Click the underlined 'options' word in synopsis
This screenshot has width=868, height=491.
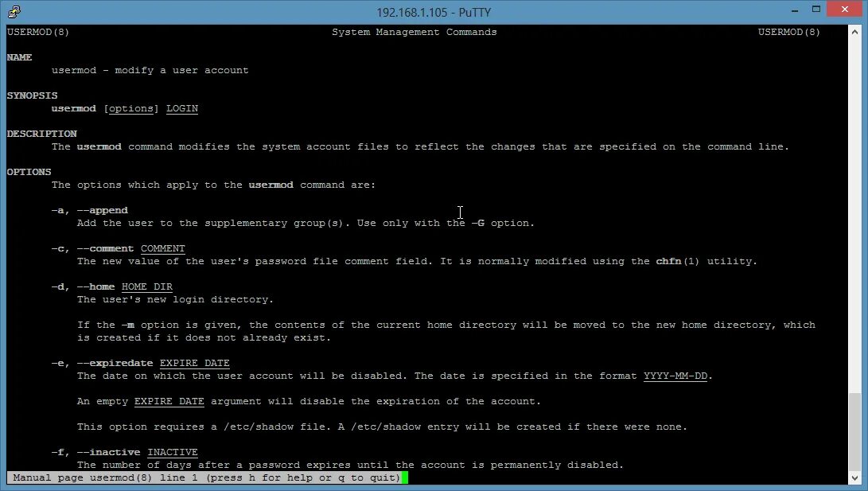tap(130, 108)
